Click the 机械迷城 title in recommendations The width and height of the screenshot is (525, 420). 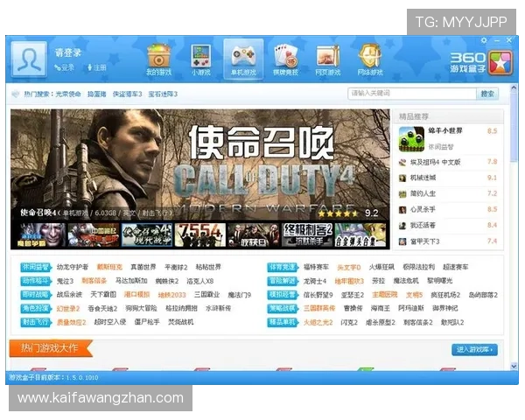[x=423, y=178]
